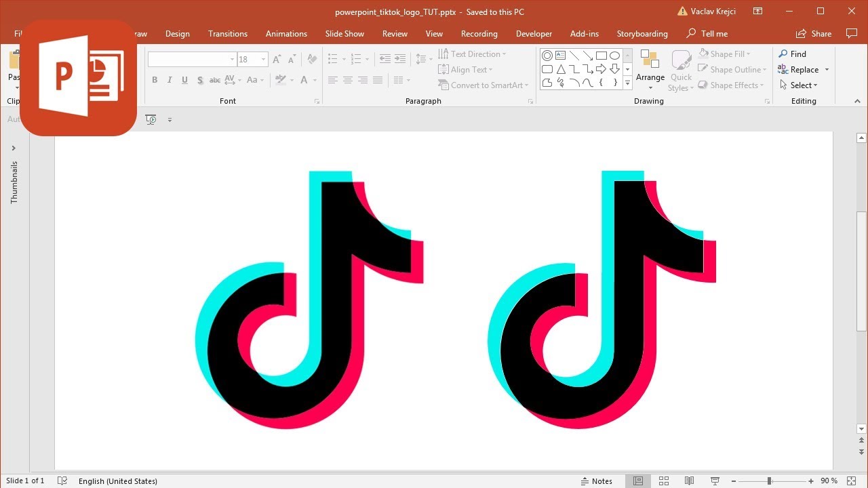Toggle Bold formatting button
The height and width of the screenshot is (488, 868).
155,80
